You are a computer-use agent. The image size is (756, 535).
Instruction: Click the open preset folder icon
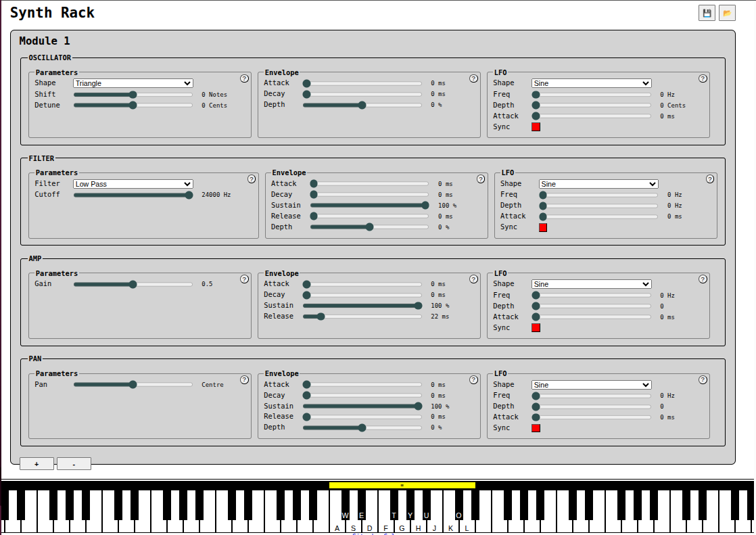727,13
